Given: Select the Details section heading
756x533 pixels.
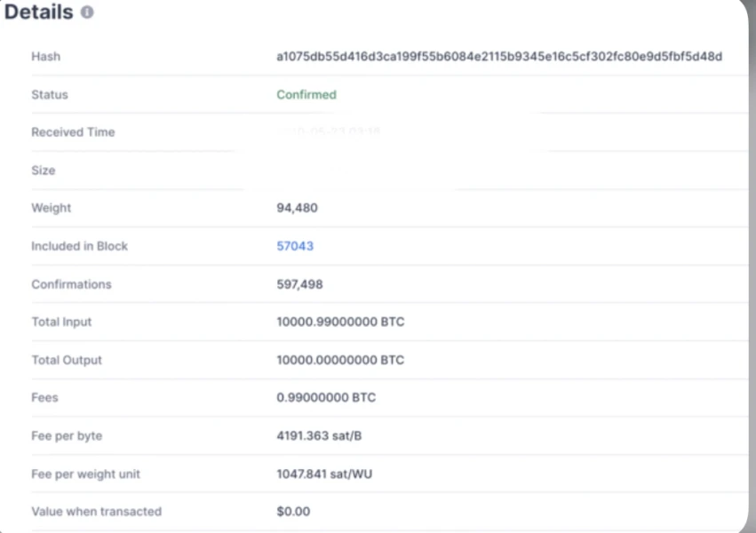Looking at the screenshot, I should click(37, 12).
